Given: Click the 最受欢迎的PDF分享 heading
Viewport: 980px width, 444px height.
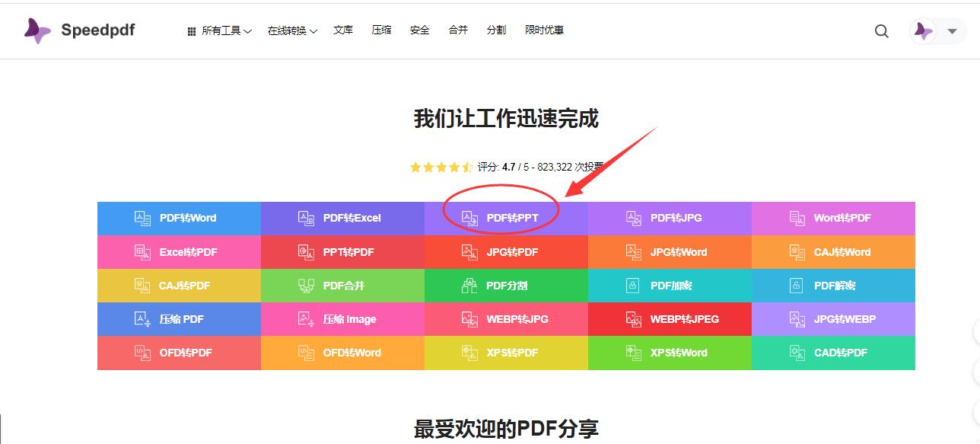Looking at the screenshot, I should coord(506,429).
